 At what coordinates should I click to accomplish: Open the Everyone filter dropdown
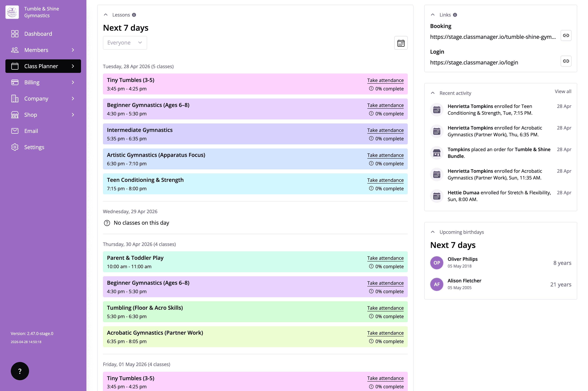(x=125, y=43)
